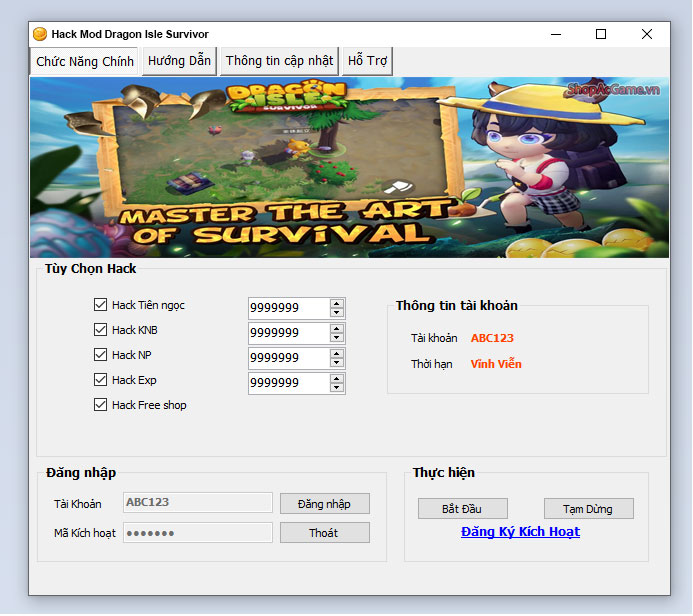Image resolution: width=693 pixels, height=616 pixels.
Task: Open the Đăng Ký Kích Hoạt link
Action: click(x=520, y=532)
